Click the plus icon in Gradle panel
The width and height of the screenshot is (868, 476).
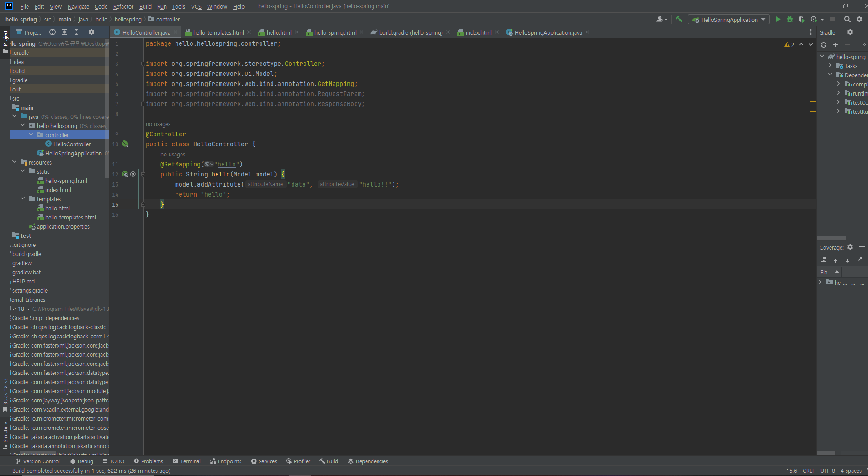[x=836, y=45]
